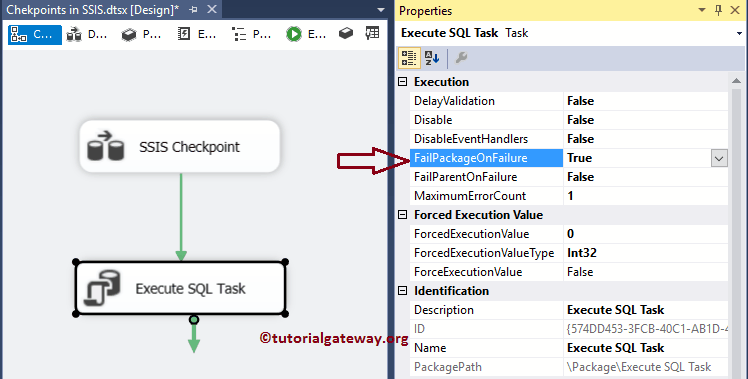
Task: Click the Alphabetical sort button in Properties
Action: pyautogui.click(x=432, y=58)
